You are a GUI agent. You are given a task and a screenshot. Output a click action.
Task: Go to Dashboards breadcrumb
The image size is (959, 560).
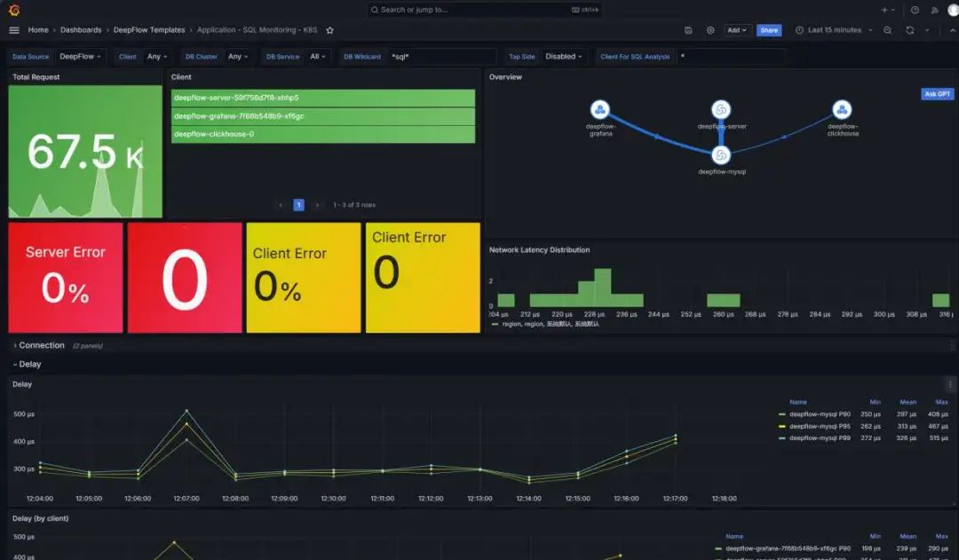81,30
